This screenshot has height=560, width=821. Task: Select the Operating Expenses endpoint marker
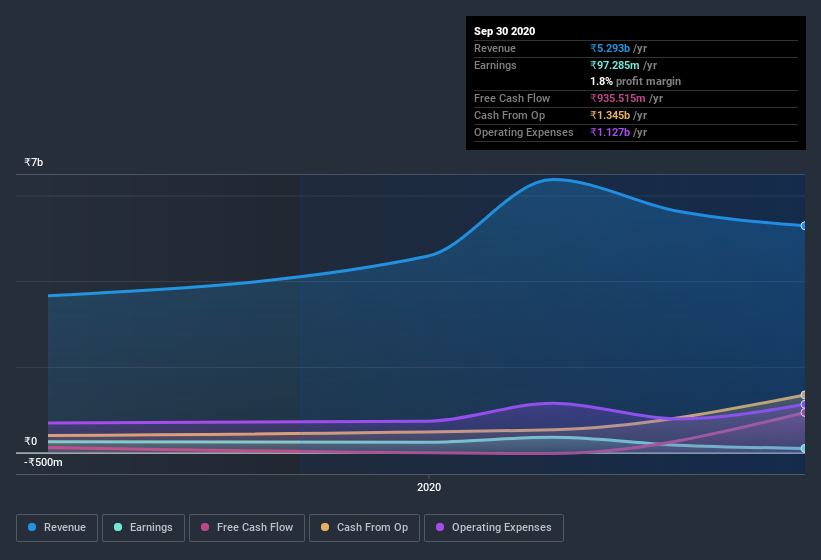804,404
